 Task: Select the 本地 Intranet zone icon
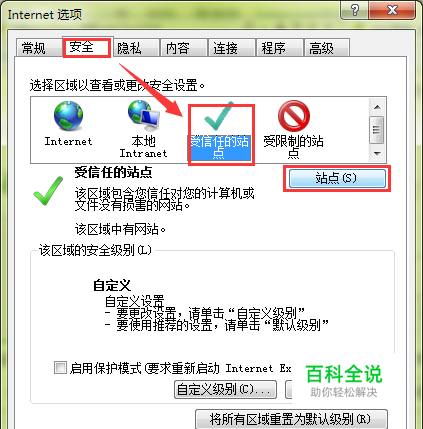pyautogui.click(x=144, y=116)
